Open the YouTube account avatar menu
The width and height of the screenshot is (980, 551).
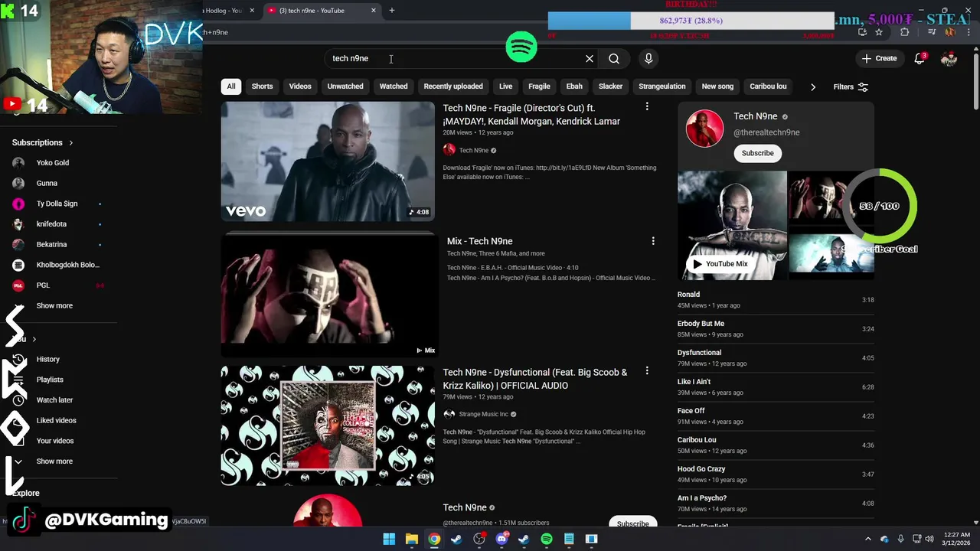[949, 58]
